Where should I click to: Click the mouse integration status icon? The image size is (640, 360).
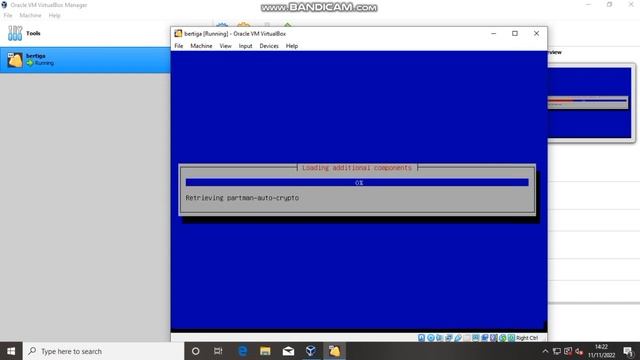click(503, 338)
